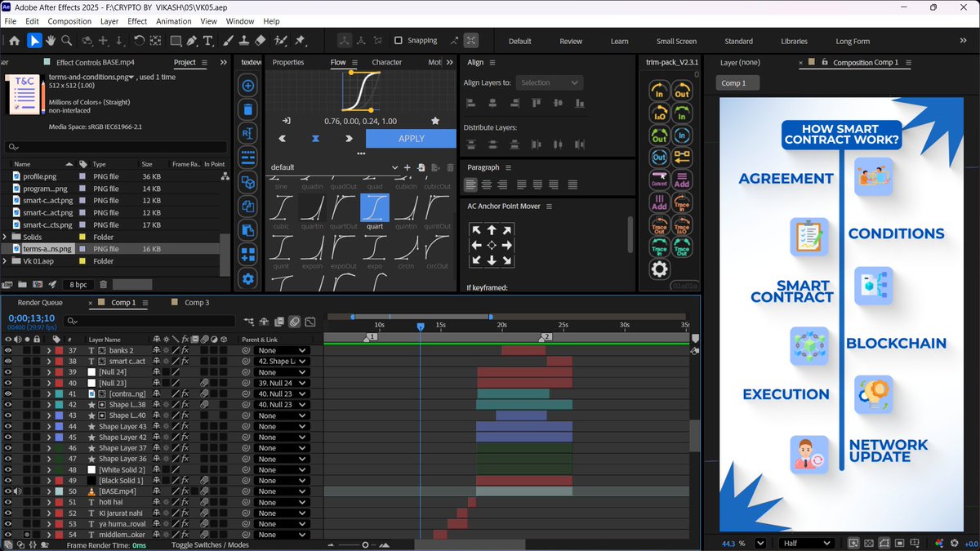The width and height of the screenshot is (980, 551).
Task: Click the up arrow in Anchor Point Mover
Action: (492, 230)
